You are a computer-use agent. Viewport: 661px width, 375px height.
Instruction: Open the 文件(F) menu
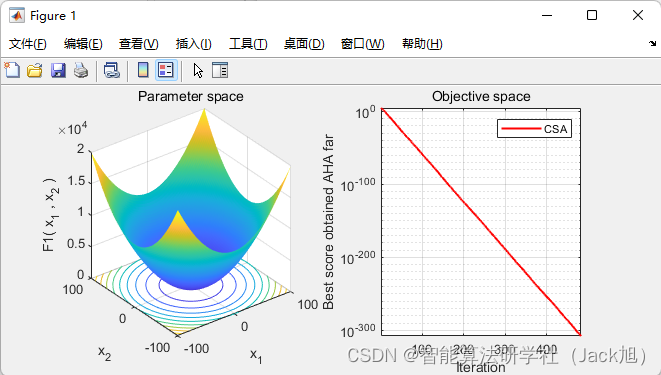tap(28, 44)
